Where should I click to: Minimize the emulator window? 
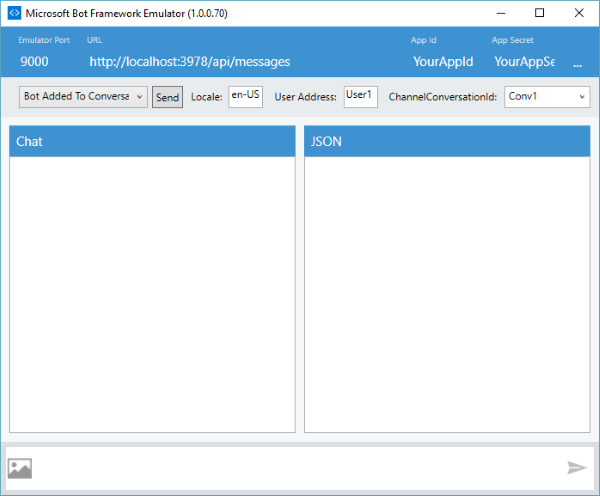[501, 13]
